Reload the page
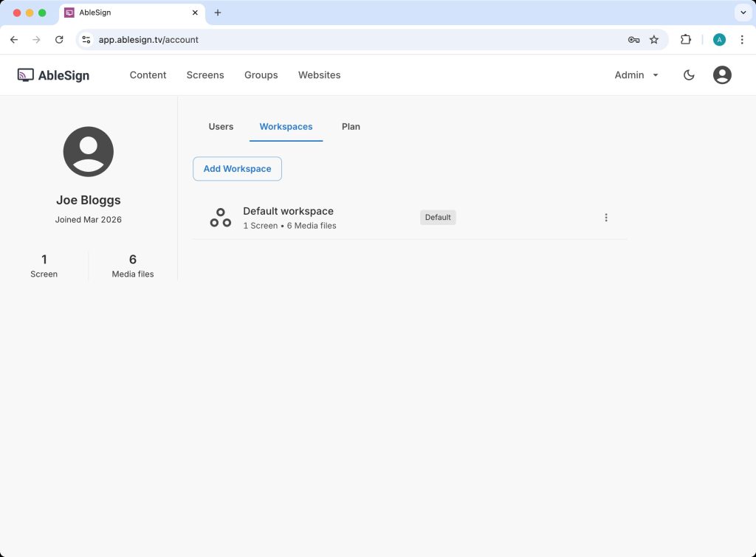 59,40
